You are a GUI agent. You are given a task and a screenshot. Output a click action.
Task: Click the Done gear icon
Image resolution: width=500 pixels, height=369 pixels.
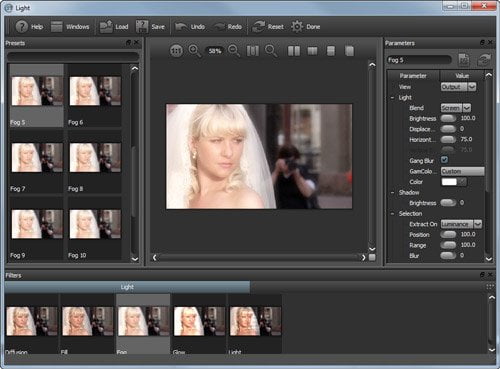click(297, 27)
